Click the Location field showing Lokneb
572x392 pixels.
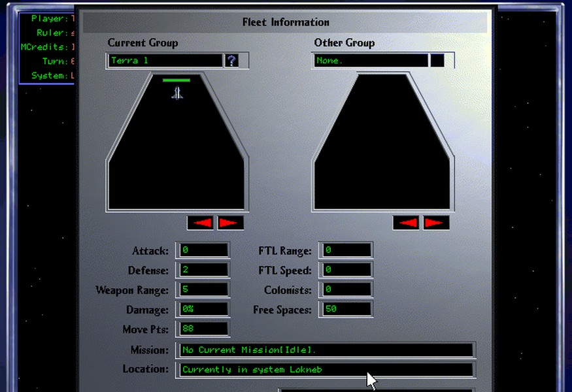[326, 370]
